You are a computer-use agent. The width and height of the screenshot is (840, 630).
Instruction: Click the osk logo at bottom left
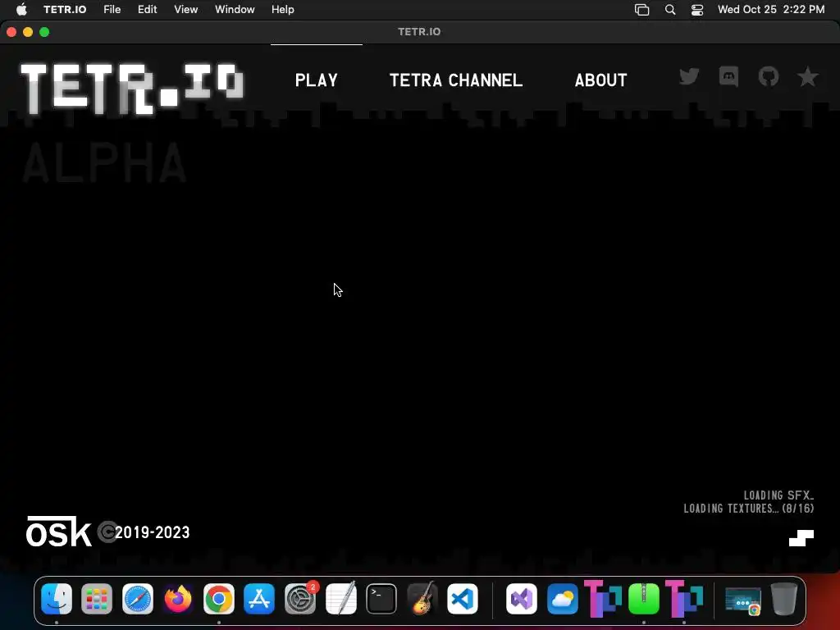(x=59, y=532)
